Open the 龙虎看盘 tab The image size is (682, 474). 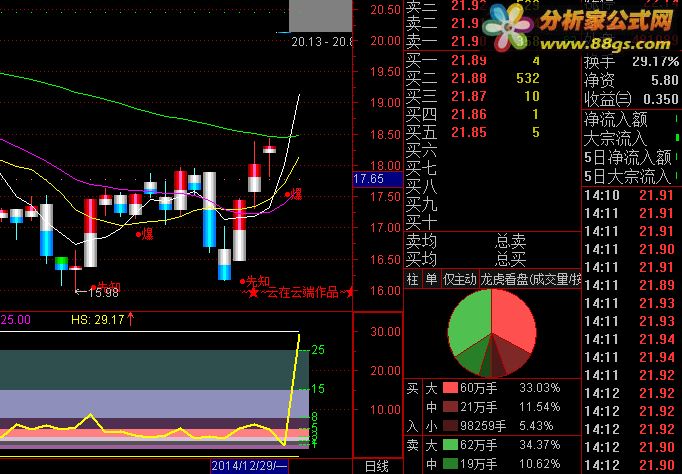pyautogui.click(x=530, y=279)
